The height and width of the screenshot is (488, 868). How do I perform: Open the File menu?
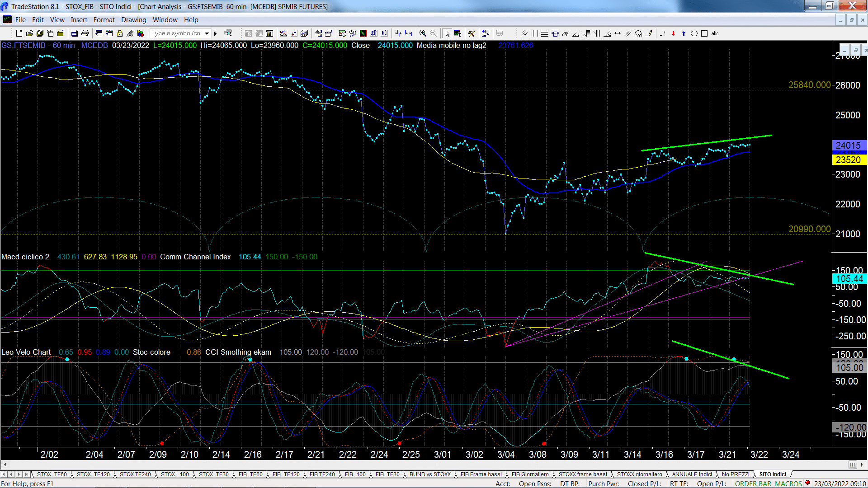[x=20, y=20]
